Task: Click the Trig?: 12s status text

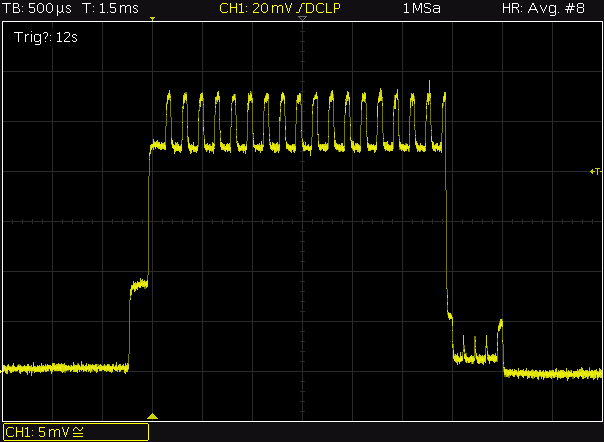Action: click(46, 37)
